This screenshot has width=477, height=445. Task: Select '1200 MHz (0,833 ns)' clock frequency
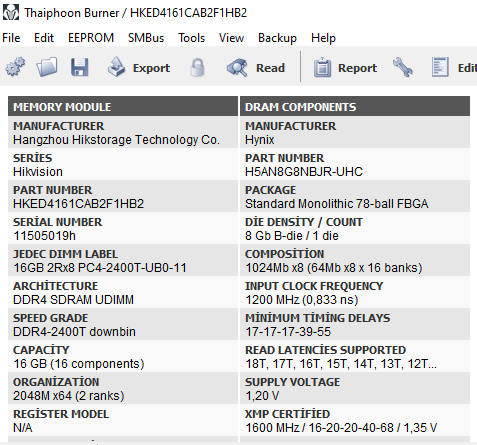[302, 300]
